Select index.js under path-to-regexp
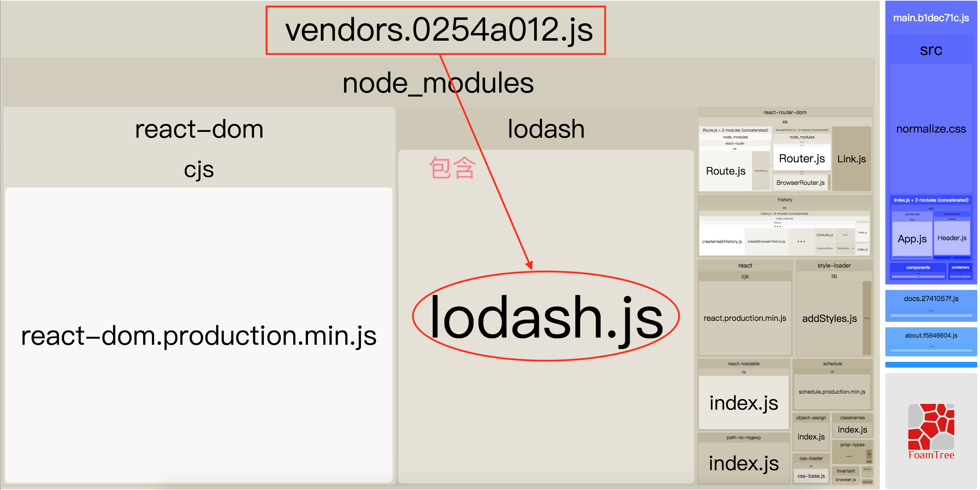The image size is (980, 490). (744, 463)
